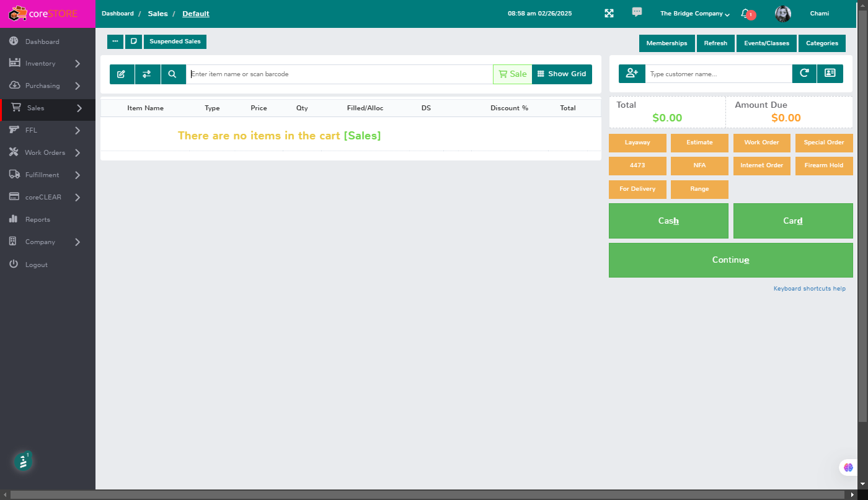Open Suspended Sales
Viewport: 868px width, 500px height.
[175, 42]
